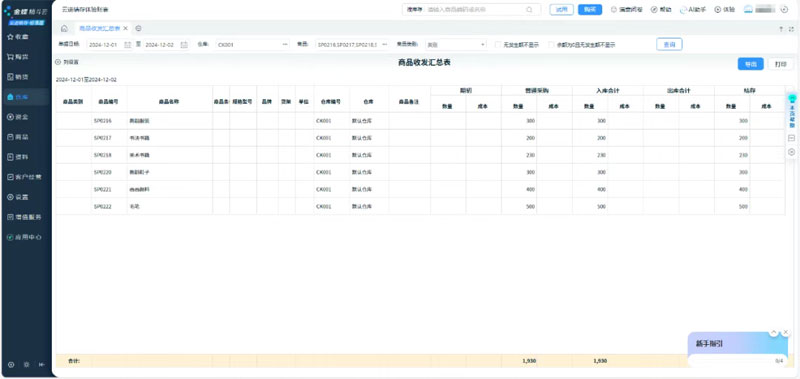Open 列设置 column settings

(x=67, y=62)
